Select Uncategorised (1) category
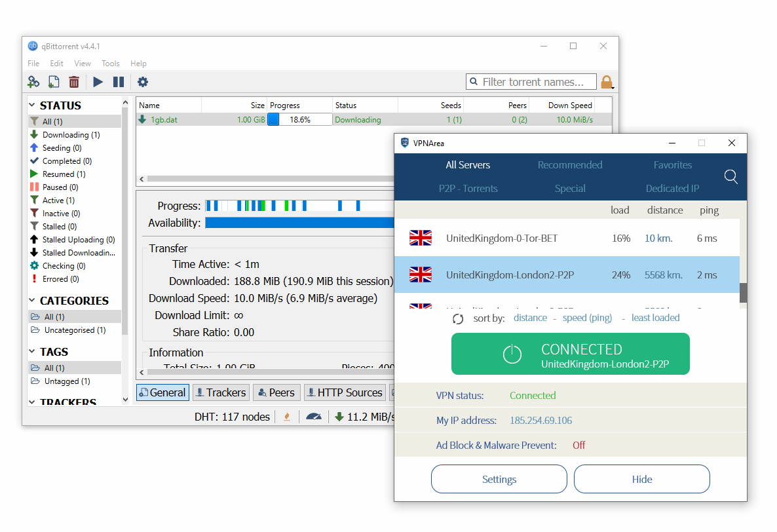 click(x=74, y=330)
